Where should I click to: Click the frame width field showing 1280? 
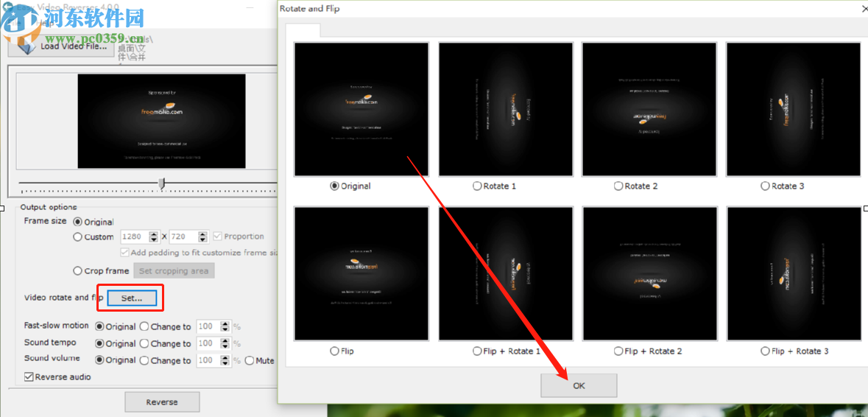point(133,237)
